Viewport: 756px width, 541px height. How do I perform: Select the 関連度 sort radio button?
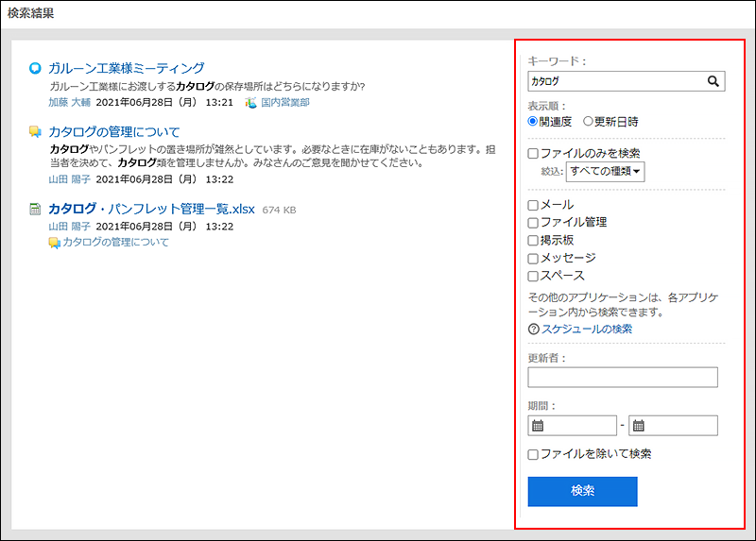pos(533,121)
